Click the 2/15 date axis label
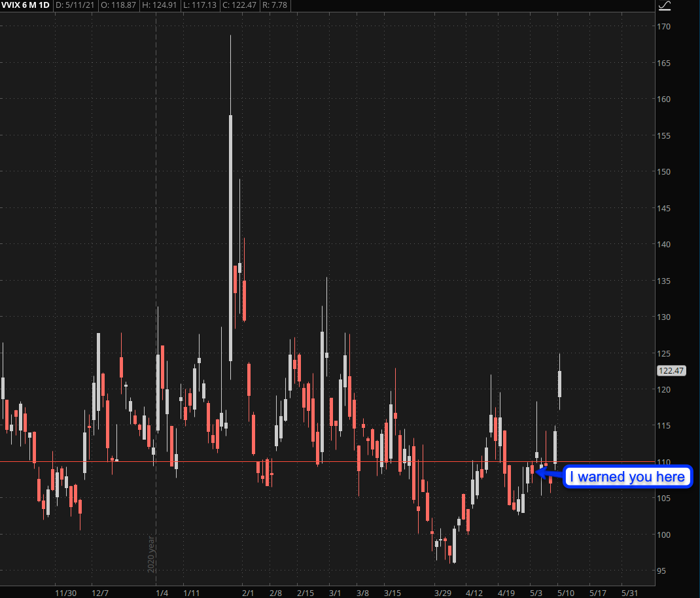Screen dimensions: 700x598 click(306, 593)
